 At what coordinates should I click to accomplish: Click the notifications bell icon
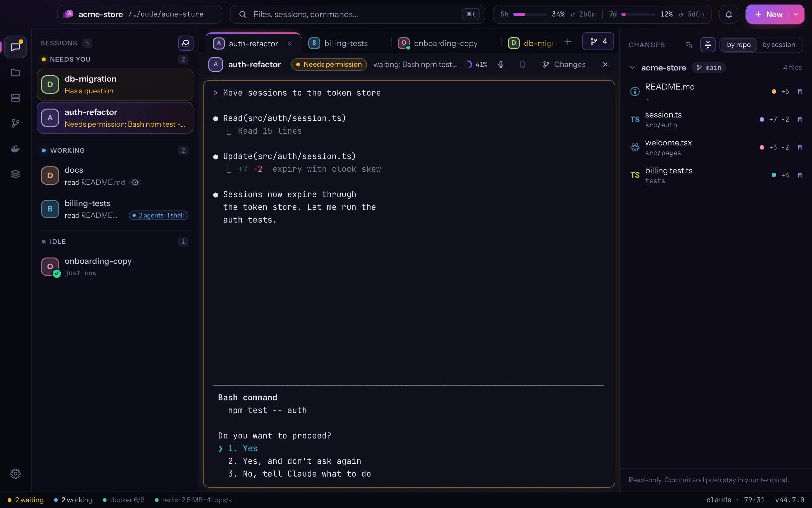click(x=729, y=15)
